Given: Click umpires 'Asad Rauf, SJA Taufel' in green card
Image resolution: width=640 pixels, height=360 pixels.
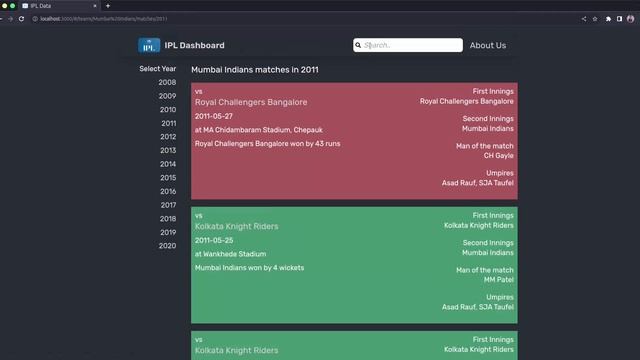Looking at the screenshot, I should pos(478,307).
